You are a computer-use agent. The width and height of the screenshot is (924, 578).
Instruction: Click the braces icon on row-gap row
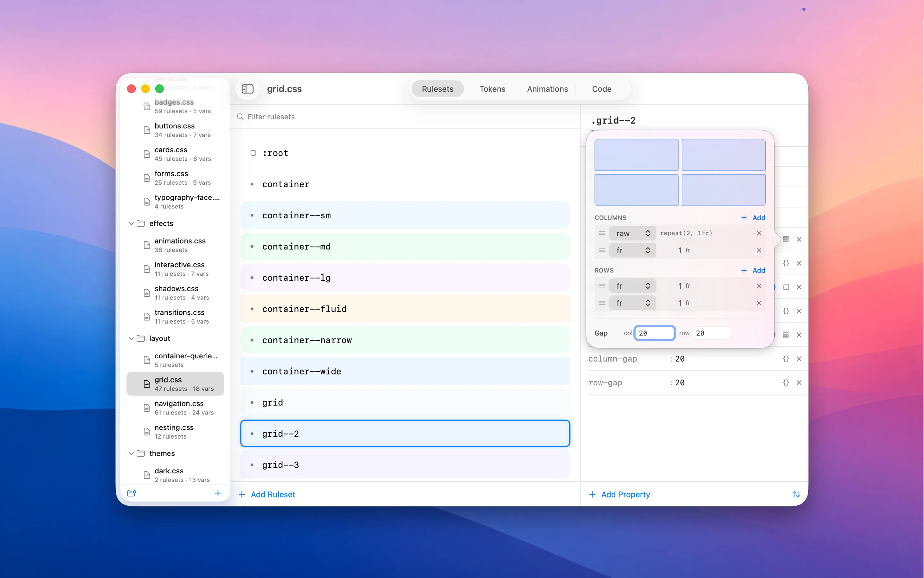point(786,382)
